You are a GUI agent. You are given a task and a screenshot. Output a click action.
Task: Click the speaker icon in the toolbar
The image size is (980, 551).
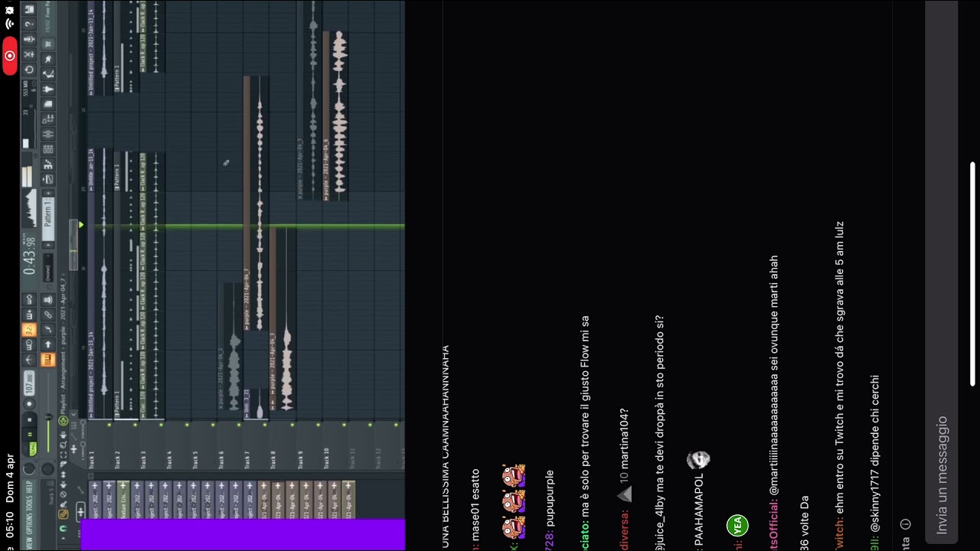(47, 299)
